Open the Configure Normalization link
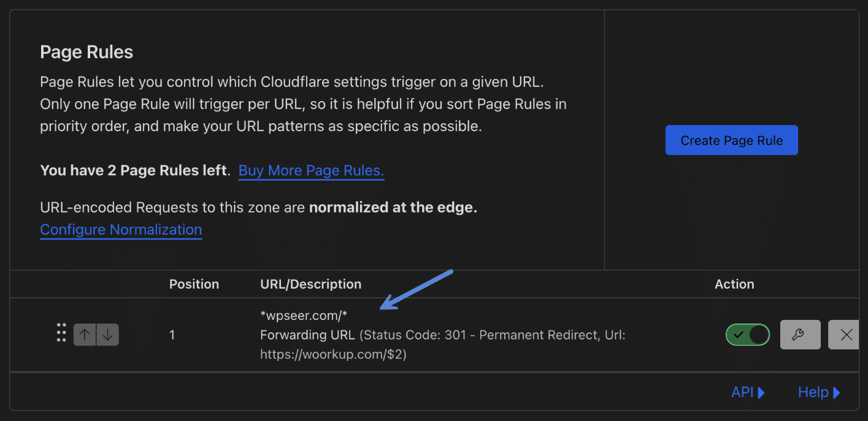The width and height of the screenshot is (868, 421). (x=121, y=230)
